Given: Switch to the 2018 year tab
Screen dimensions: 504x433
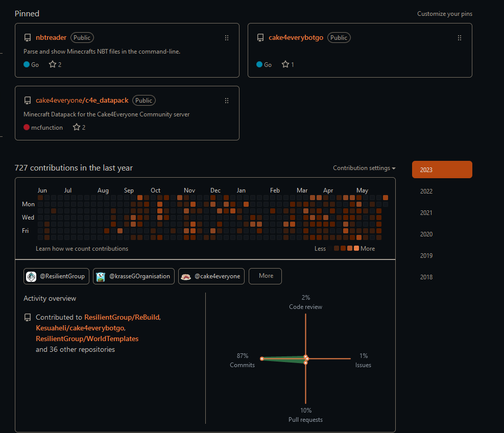Looking at the screenshot, I should [426, 277].
